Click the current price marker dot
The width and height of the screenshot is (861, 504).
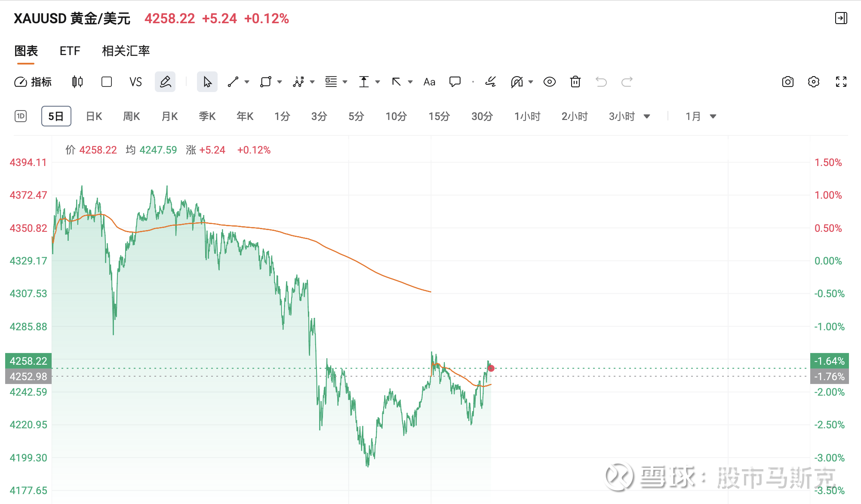(x=491, y=368)
